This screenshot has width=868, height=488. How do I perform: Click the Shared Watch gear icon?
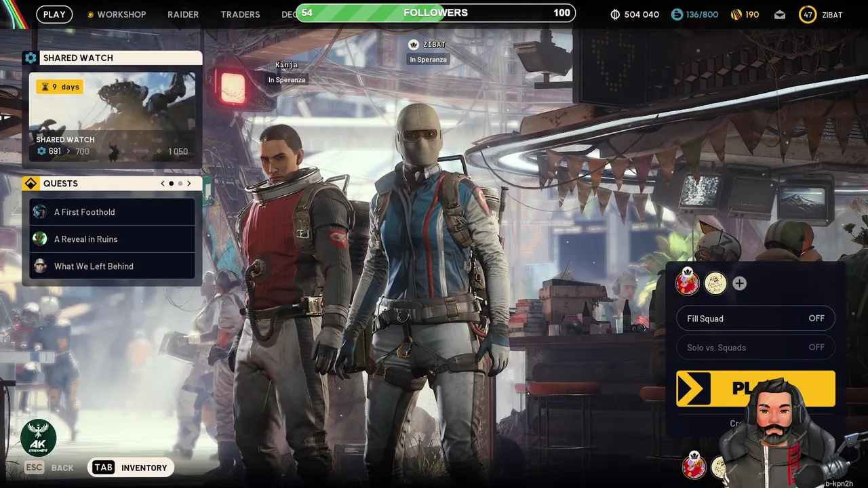pos(31,58)
